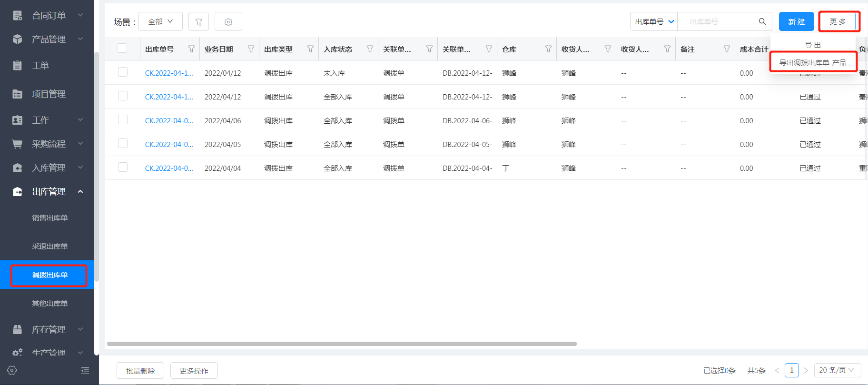868x385 pixels.
Task: Click the 合同订单 sidebar icon
Action: pos(18,16)
